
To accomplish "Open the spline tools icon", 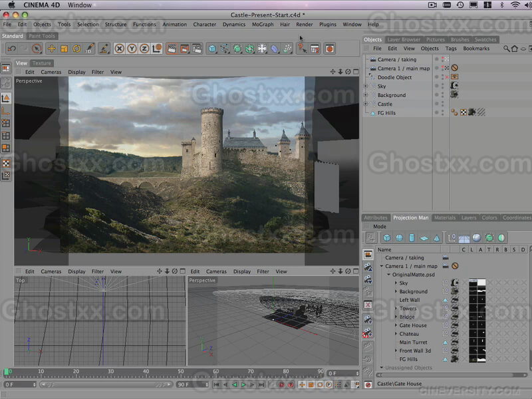I will click(x=225, y=49).
